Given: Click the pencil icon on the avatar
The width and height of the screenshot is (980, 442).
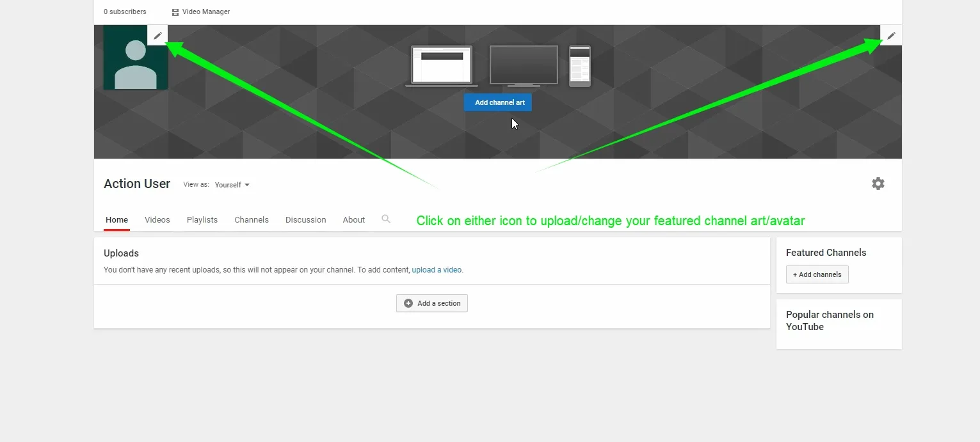Looking at the screenshot, I should (157, 35).
